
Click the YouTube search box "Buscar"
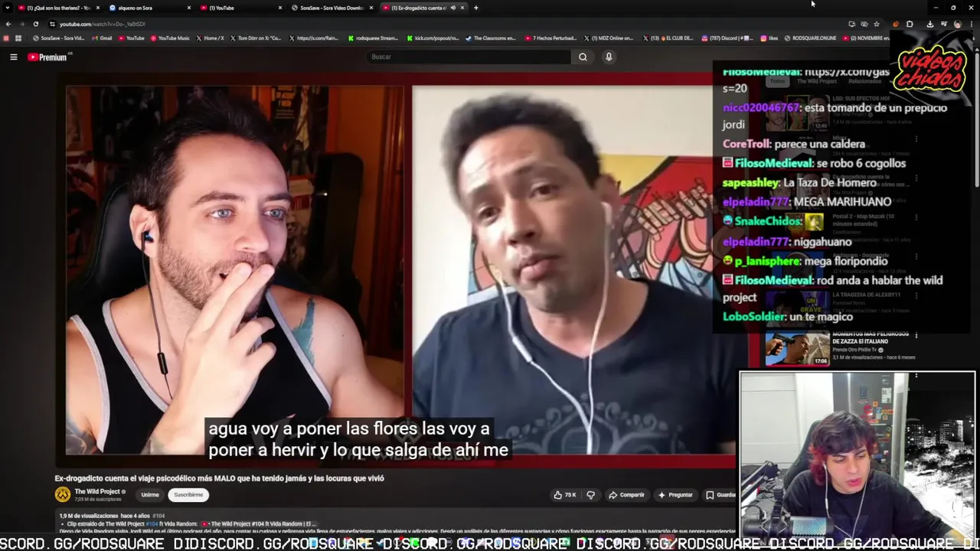pos(469,57)
